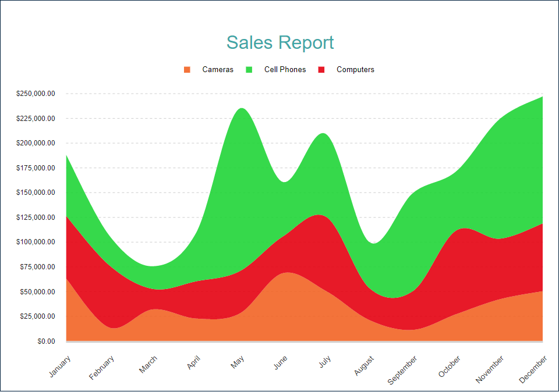Select the September axis label
559x392 pixels.
403,370
